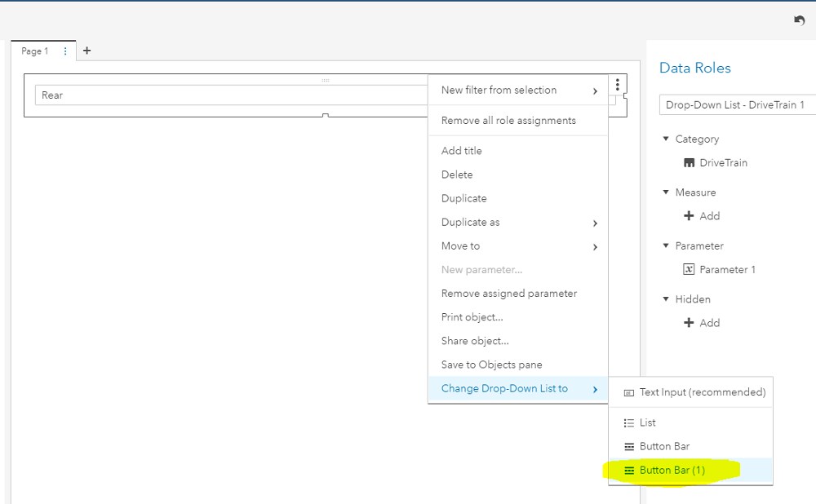This screenshot has width=816, height=504.
Task: Click the undo arrow icon
Action: pos(799,21)
